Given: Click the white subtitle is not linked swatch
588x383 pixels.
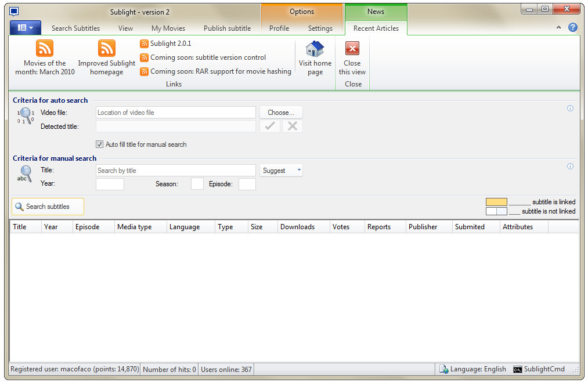Looking at the screenshot, I should [x=496, y=211].
